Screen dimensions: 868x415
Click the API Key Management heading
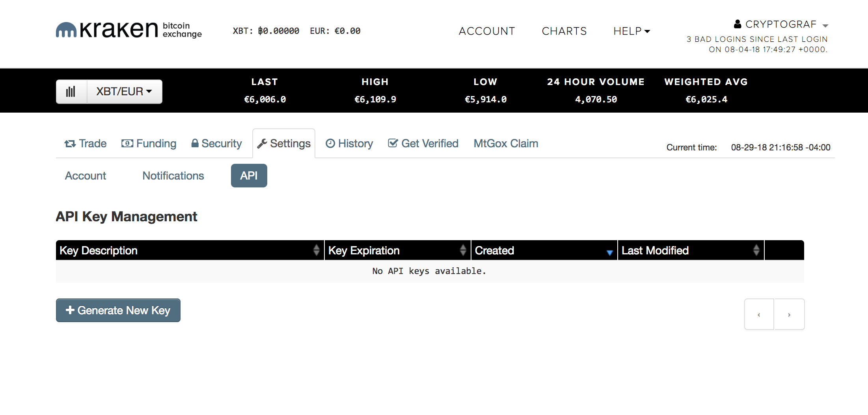(127, 217)
